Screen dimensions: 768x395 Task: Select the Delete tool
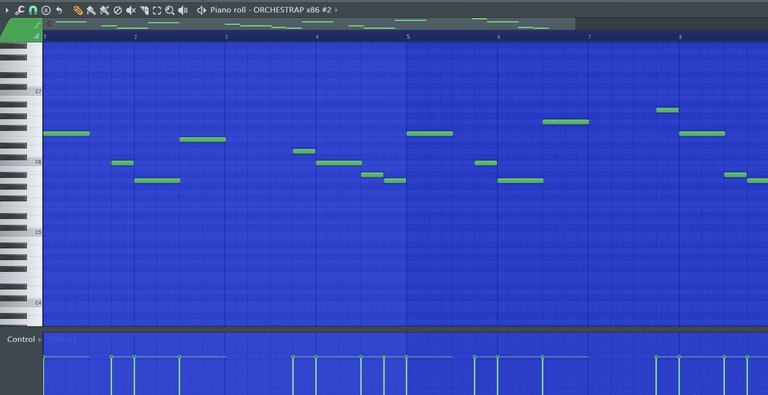point(118,10)
